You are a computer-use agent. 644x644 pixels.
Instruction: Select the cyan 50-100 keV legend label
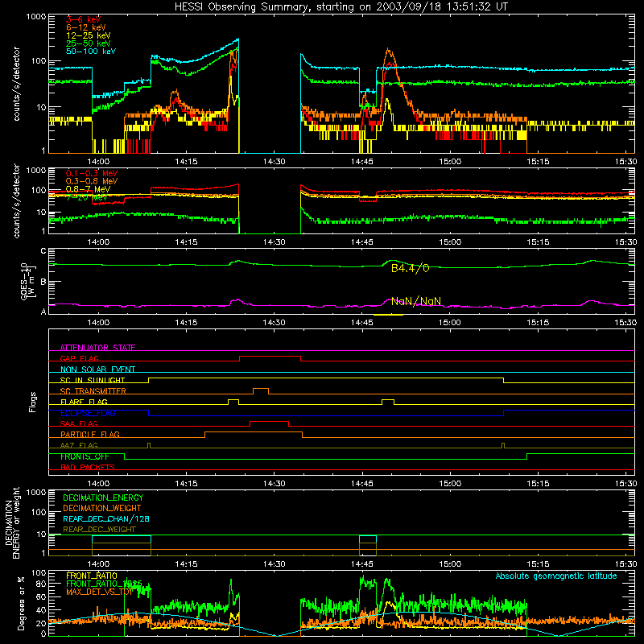pos(90,51)
